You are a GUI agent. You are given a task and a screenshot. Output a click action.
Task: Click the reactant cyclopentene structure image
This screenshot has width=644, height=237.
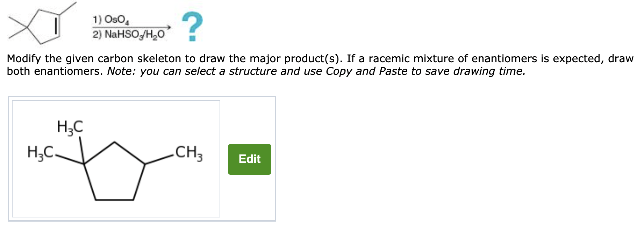pyautogui.click(x=42, y=24)
